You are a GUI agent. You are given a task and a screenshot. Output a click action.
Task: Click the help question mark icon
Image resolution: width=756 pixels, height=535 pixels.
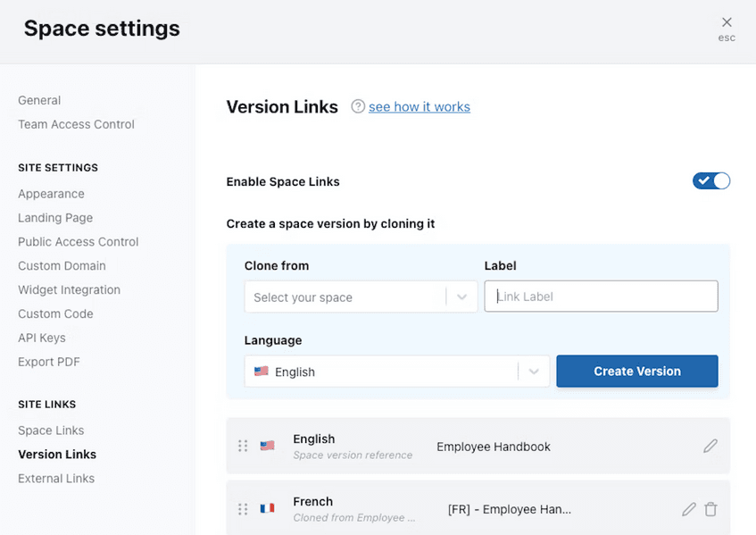[x=358, y=106]
